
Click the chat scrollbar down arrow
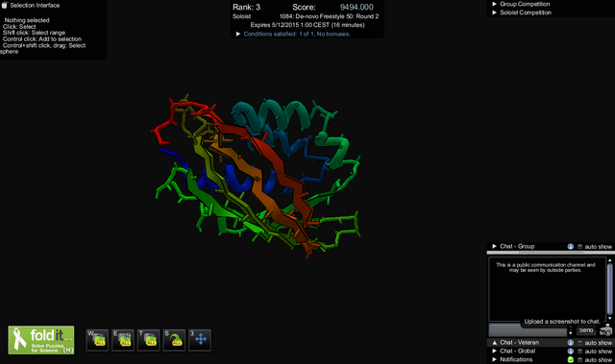(609, 319)
